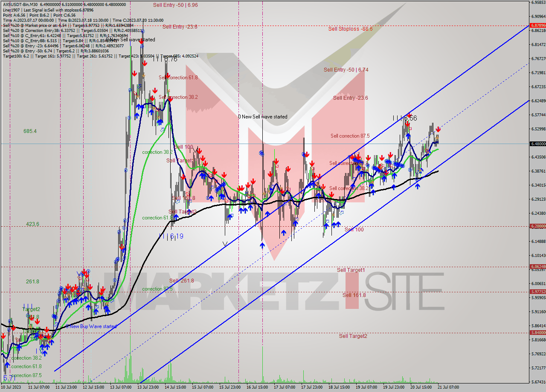Click the 6.0065 value on price axis
This screenshot has height=392, width=546.
(538, 283)
